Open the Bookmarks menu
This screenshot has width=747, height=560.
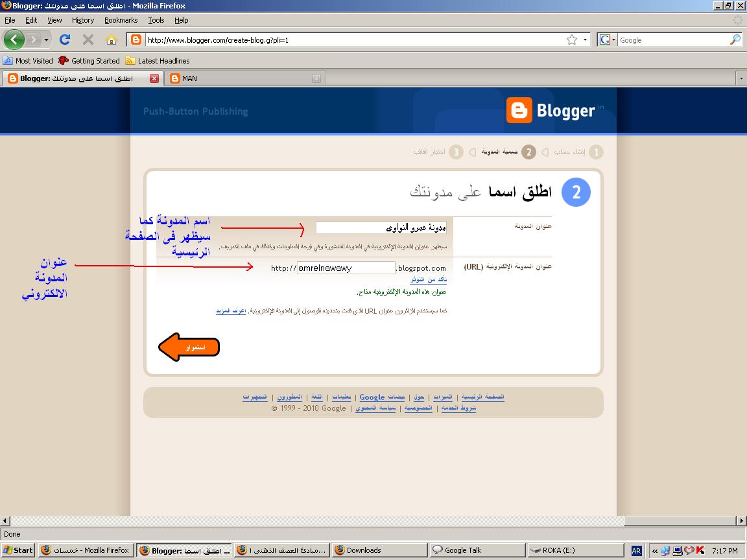point(121,20)
